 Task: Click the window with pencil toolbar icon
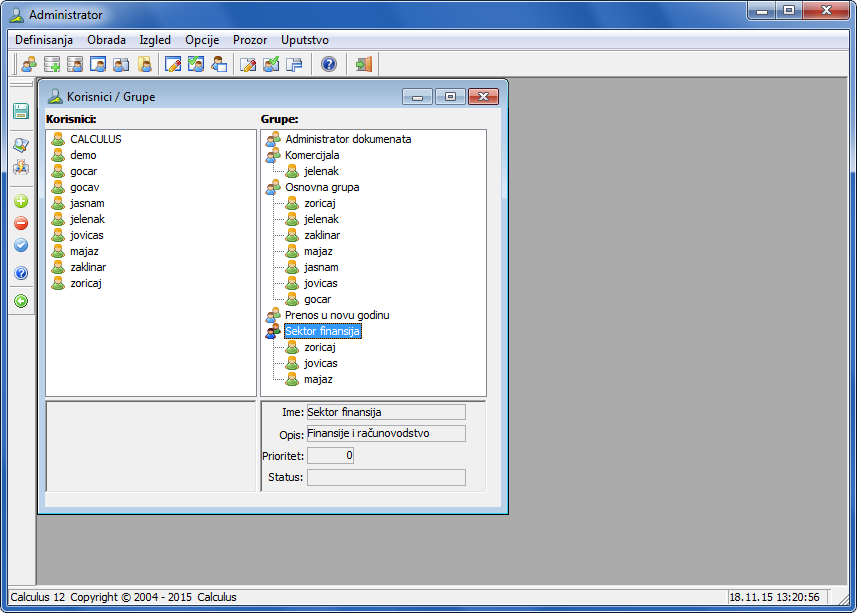tap(173, 64)
